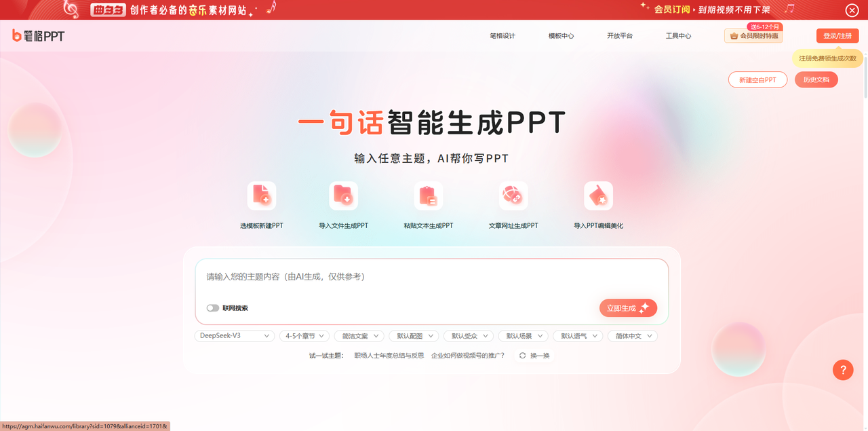The image size is (868, 431).
Task: Click the 登录/注册 button
Action: [x=837, y=36]
